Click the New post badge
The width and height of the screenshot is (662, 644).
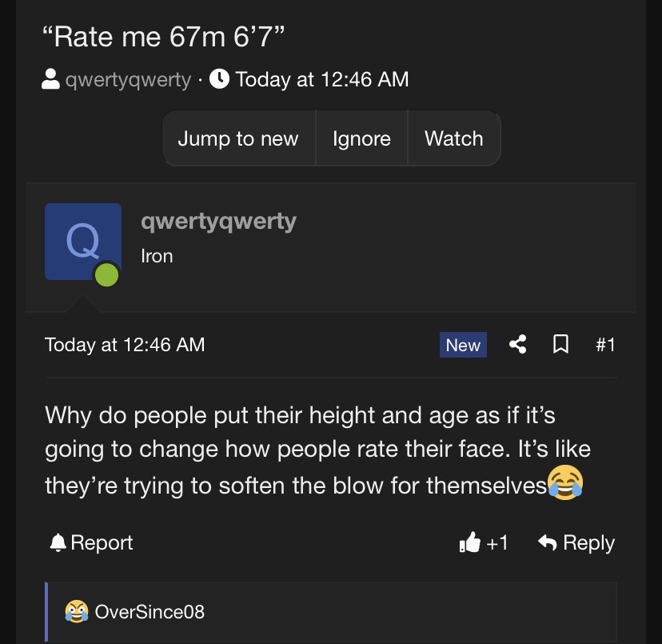(463, 345)
